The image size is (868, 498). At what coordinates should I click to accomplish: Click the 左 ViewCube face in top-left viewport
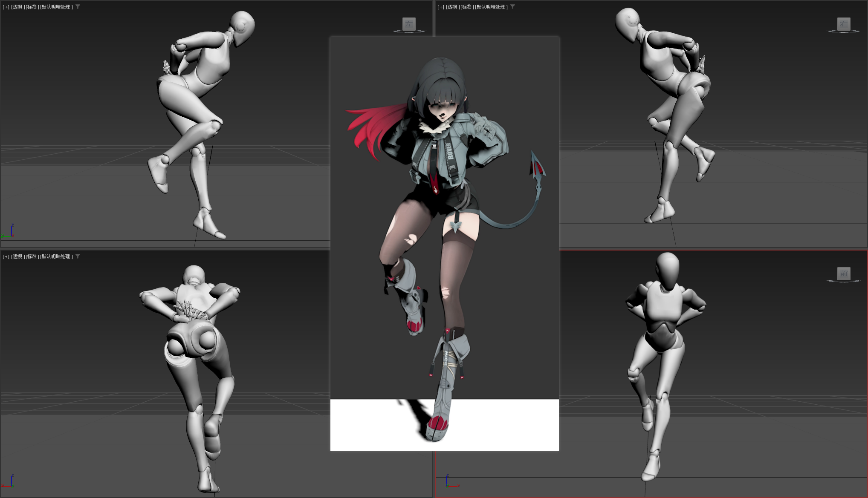click(x=409, y=24)
